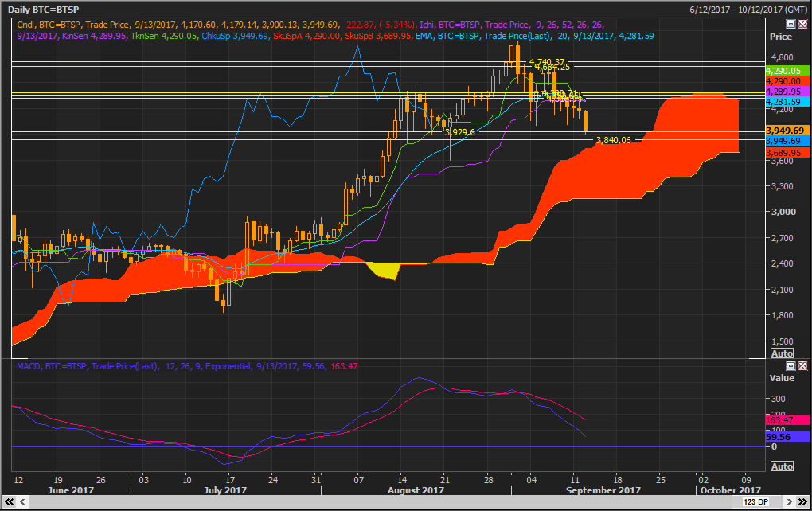Select the 4,684.25 horizontal line label

(x=552, y=67)
